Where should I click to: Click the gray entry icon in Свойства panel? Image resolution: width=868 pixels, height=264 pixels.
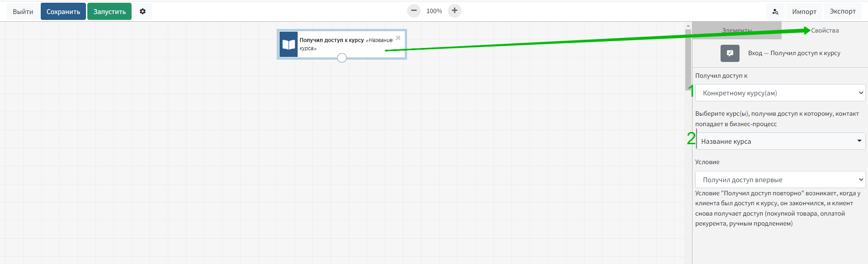[x=730, y=53]
